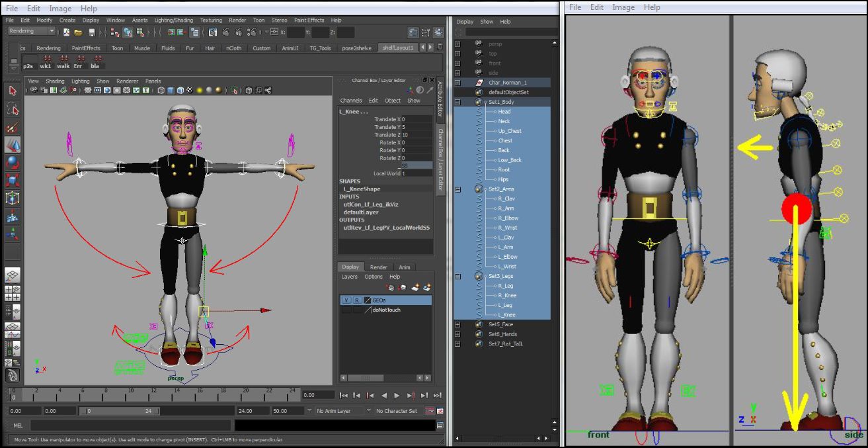This screenshot has width=868, height=448.
Task: Open scene with the folder icon
Action: click(78, 32)
